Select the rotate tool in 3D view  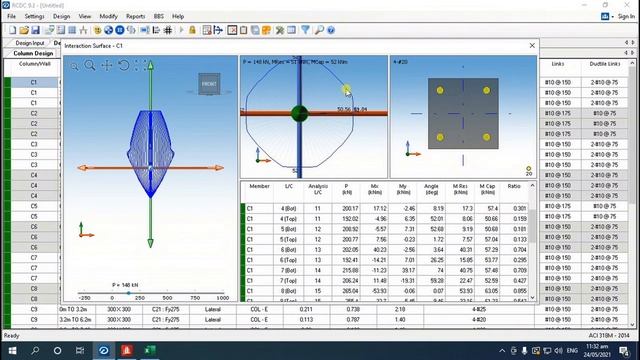124,65
